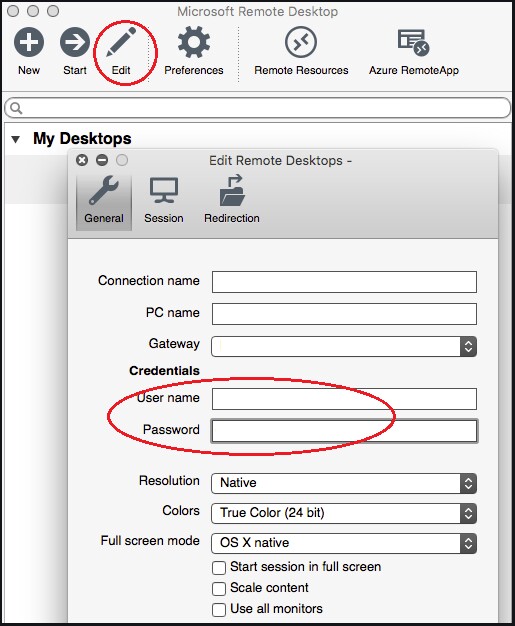Select the General wrench tab
515x626 pixels.
pos(104,200)
